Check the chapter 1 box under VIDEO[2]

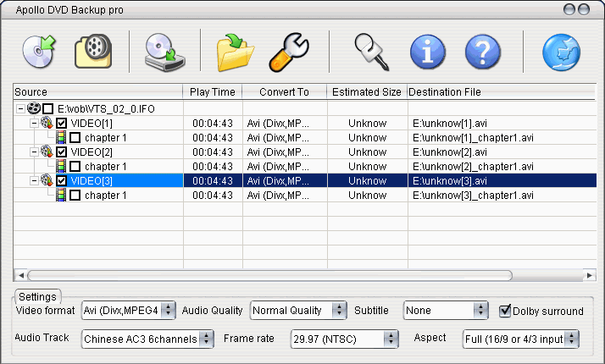click(x=75, y=167)
